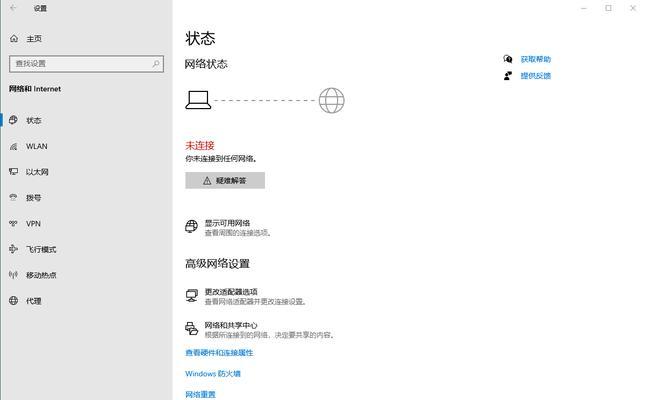The height and width of the screenshot is (400, 645).
Task: Click the search magnifier icon in 查找设置 box
Action: (x=156, y=64)
